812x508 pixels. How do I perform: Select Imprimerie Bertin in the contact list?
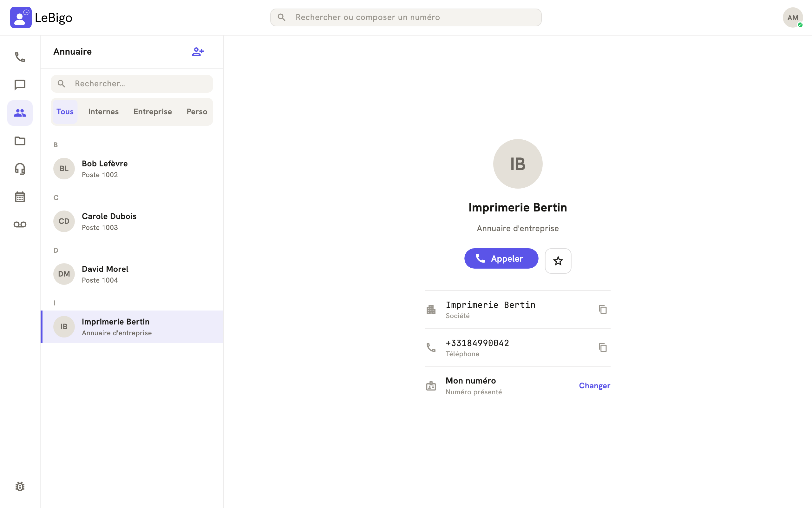point(132,327)
